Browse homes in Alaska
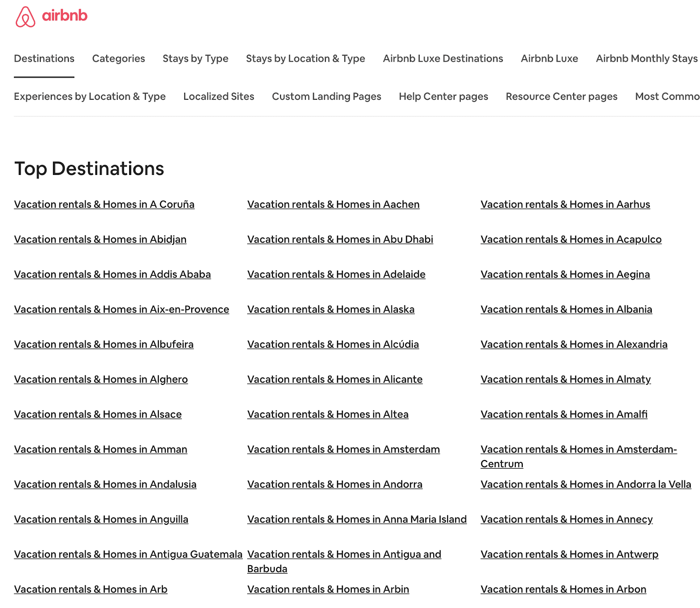Viewport: 700px width, 608px height. click(x=331, y=309)
